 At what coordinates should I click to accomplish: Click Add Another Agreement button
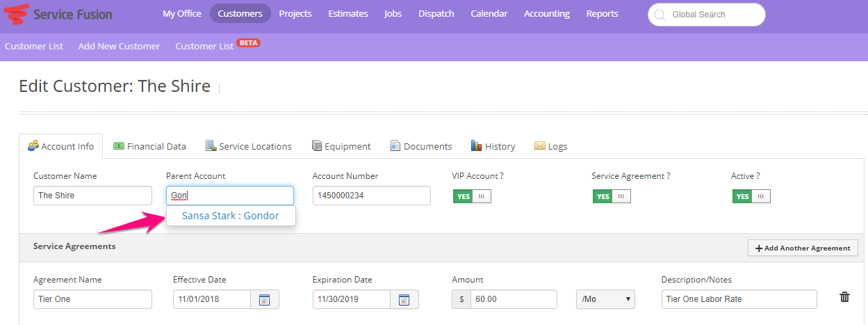click(x=803, y=248)
